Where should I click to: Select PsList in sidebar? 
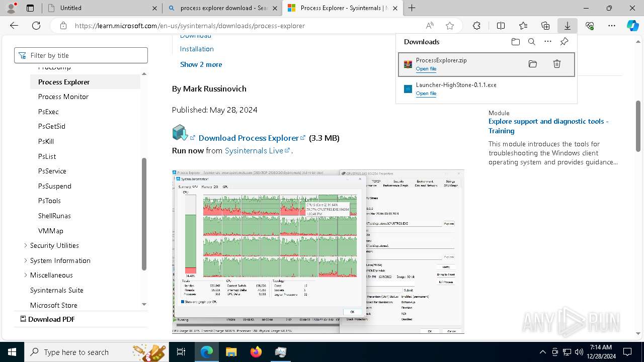point(47,156)
